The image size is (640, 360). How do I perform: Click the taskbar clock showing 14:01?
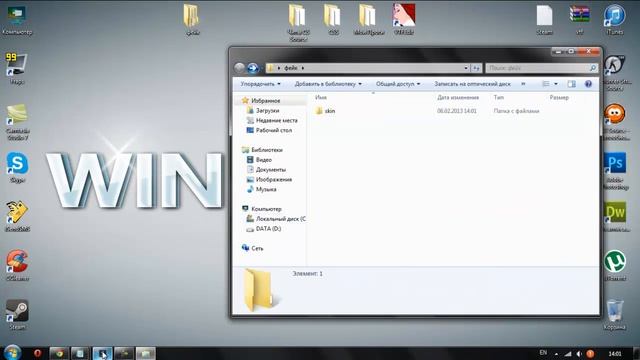(x=615, y=353)
